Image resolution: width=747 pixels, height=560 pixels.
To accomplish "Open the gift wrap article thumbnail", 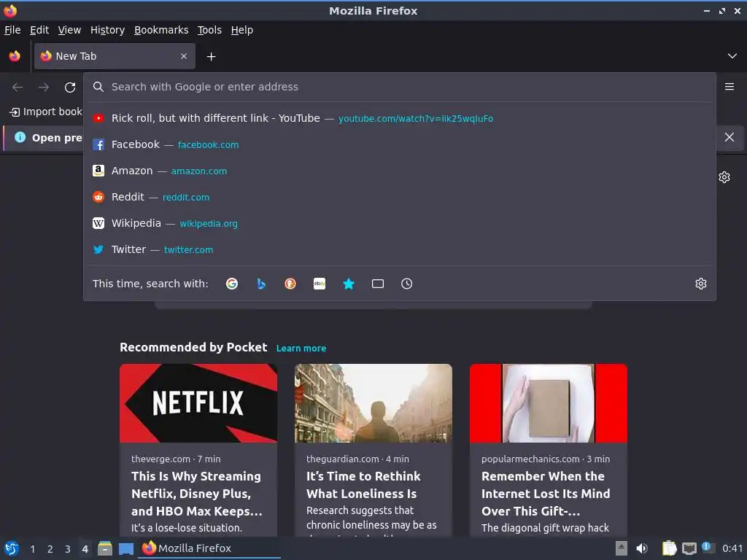I will [549, 403].
